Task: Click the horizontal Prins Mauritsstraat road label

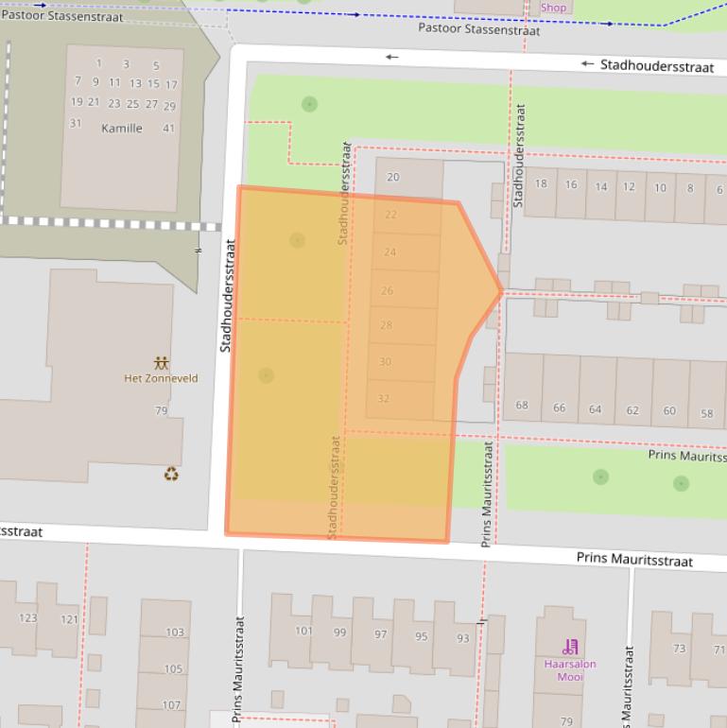Action: point(634,560)
